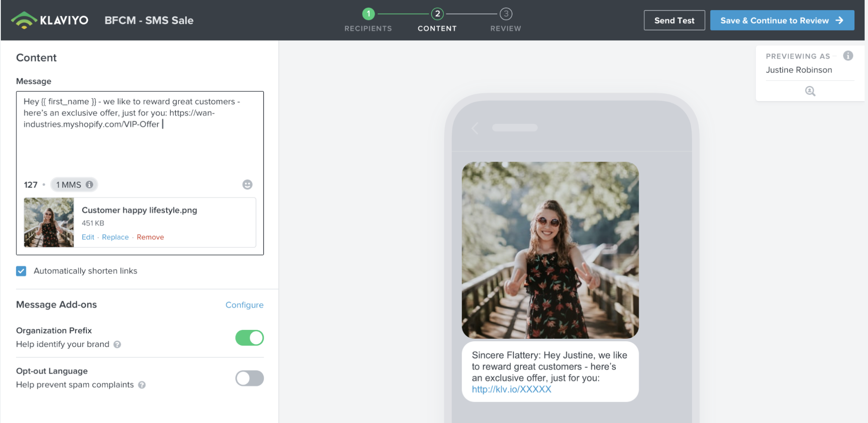The width and height of the screenshot is (868, 423).
Task: Remove the attached image
Action: [x=150, y=237]
